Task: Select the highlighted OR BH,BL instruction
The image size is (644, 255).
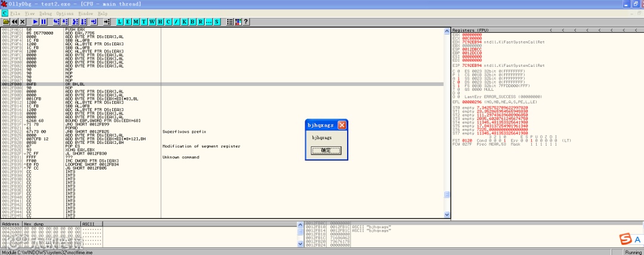Action: (x=222, y=84)
